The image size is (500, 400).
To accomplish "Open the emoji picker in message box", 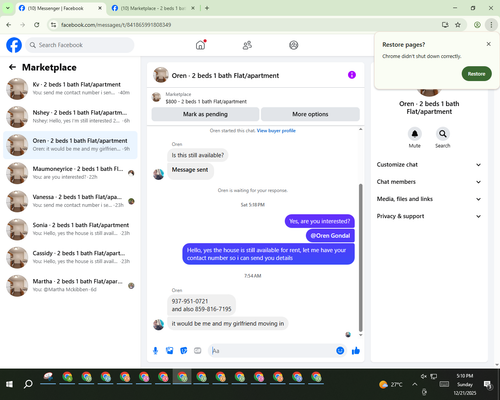I will coord(340,350).
